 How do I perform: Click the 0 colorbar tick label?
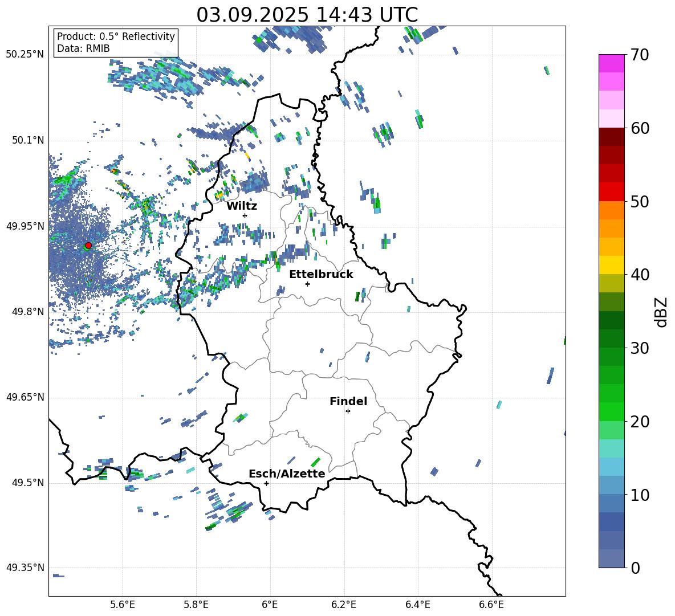635,568
